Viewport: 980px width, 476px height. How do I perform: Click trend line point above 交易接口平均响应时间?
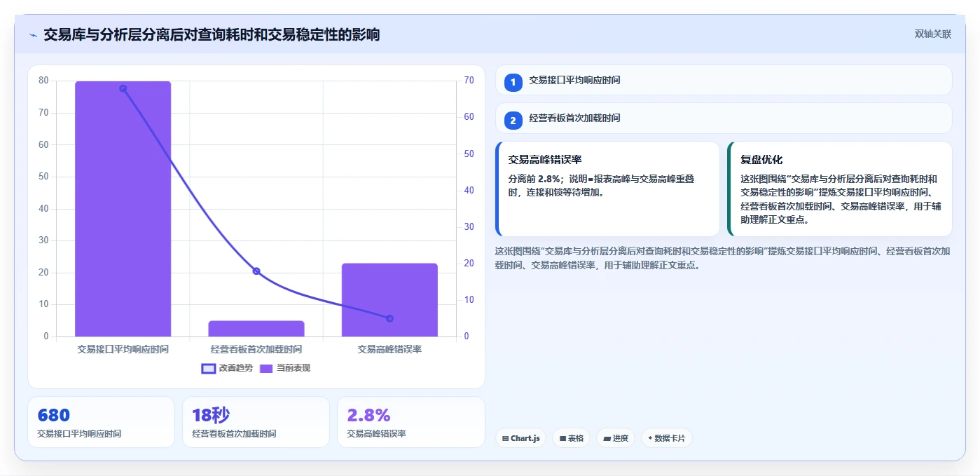[x=123, y=88]
